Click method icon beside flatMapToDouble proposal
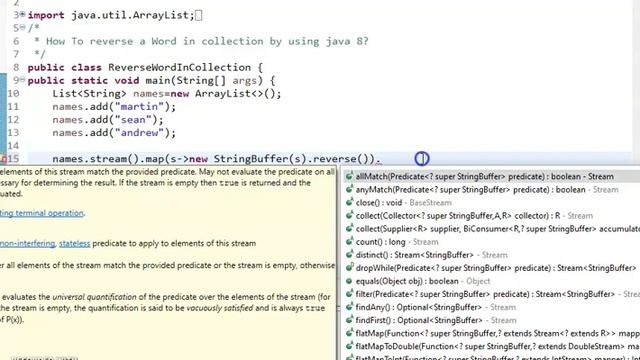The width and height of the screenshot is (640, 360). 349,346
